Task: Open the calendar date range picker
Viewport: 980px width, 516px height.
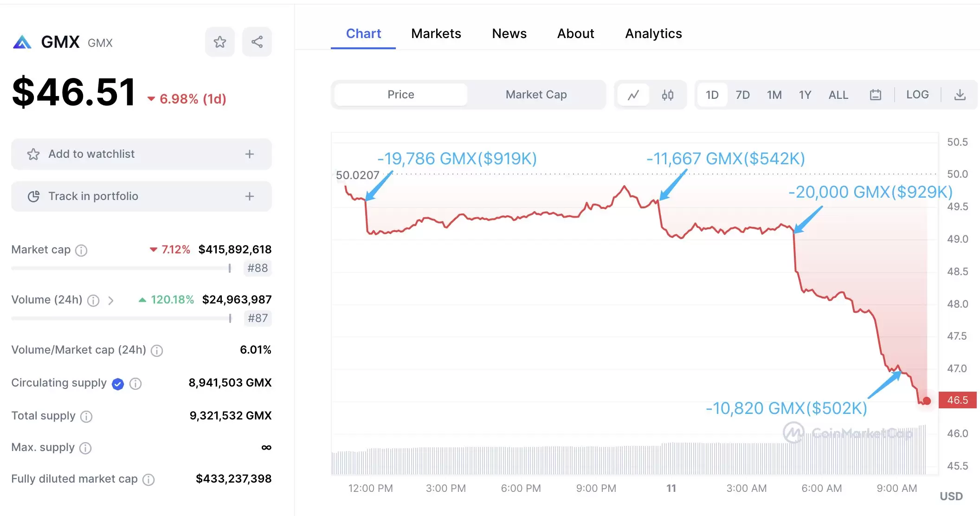Action: (875, 95)
